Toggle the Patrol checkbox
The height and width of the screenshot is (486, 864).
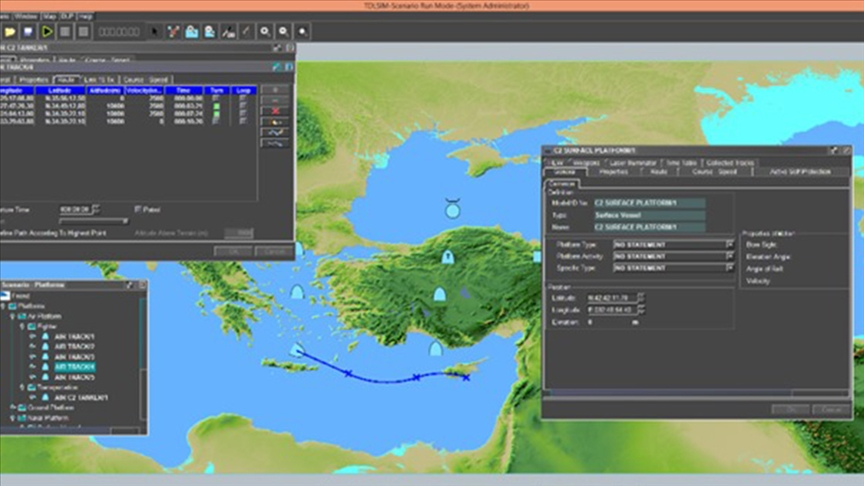coord(138,209)
